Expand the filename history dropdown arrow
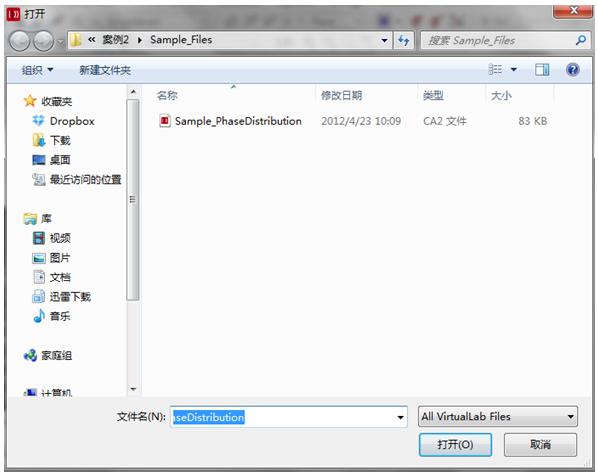This screenshot has width=598, height=476. click(x=400, y=417)
